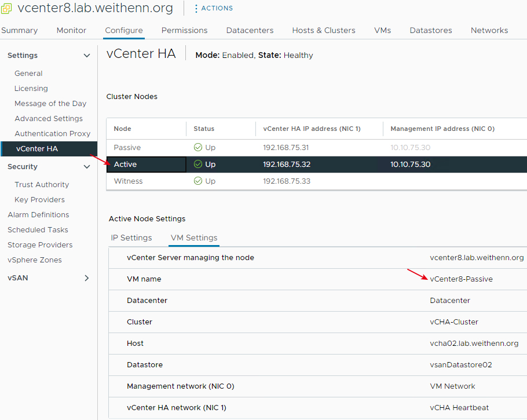527x420 pixels.
Task: Collapse the Security section chevron
Action: coord(87,167)
